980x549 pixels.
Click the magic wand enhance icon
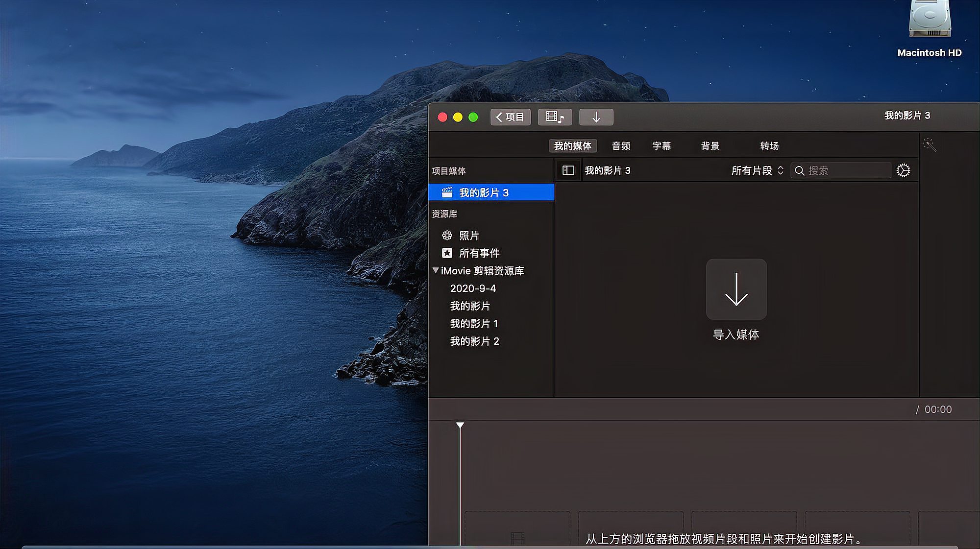[929, 145]
